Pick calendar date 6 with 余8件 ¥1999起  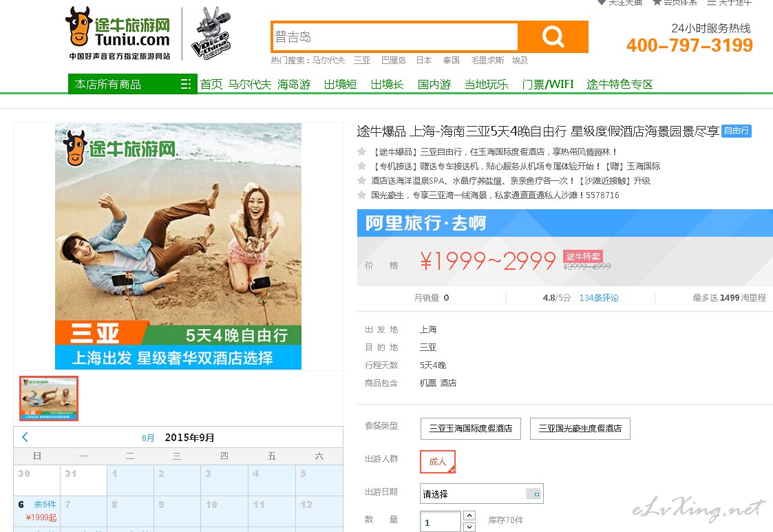(37, 511)
